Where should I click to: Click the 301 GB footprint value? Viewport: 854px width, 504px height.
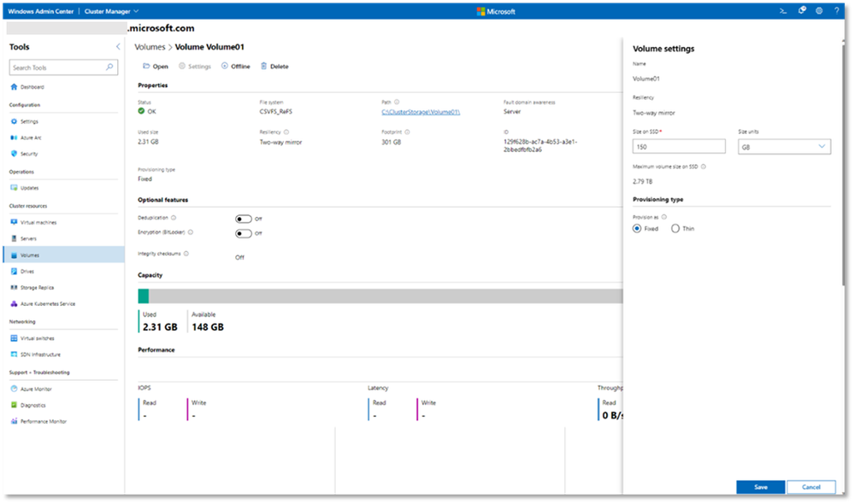pos(391,142)
